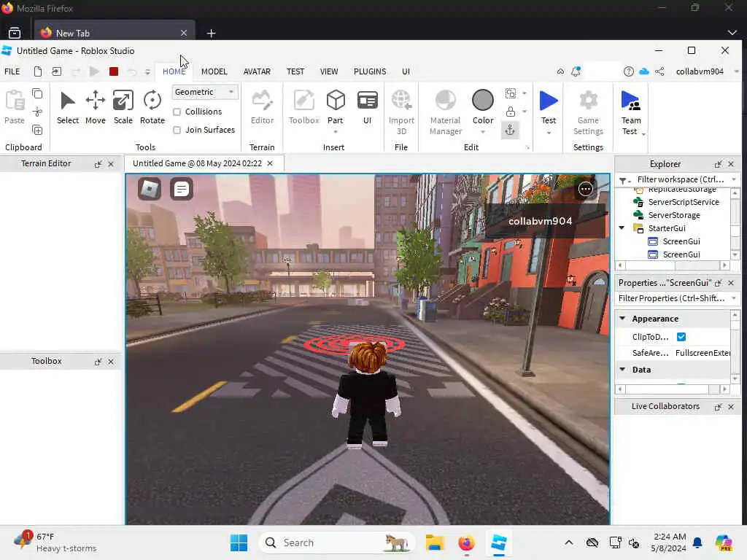Click the Cut scissors icon
Image resolution: width=747 pixels, height=560 pixels.
click(x=37, y=112)
